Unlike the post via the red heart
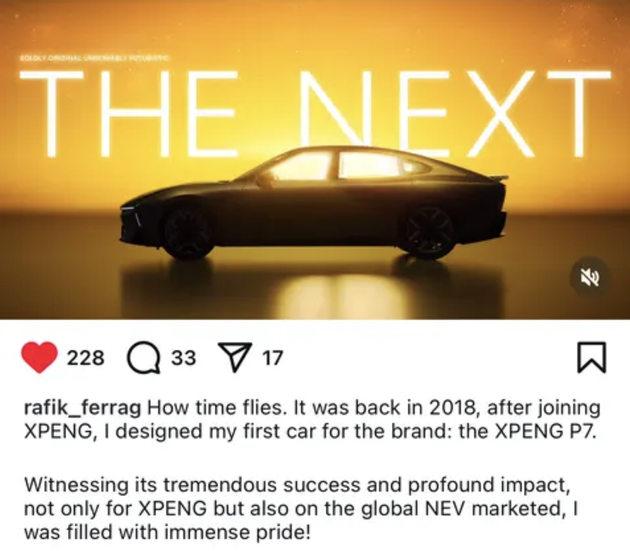Viewport: 630px width, 551px height. 39,357
